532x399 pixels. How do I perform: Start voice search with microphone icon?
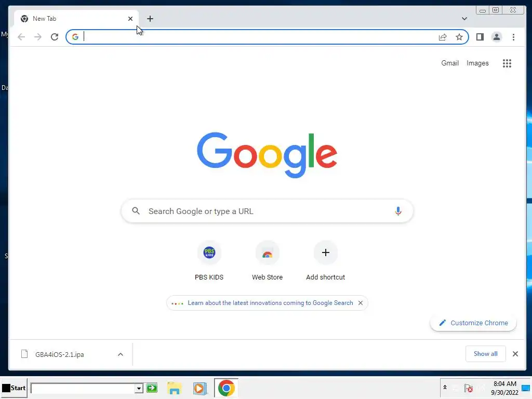click(x=398, y=211)
